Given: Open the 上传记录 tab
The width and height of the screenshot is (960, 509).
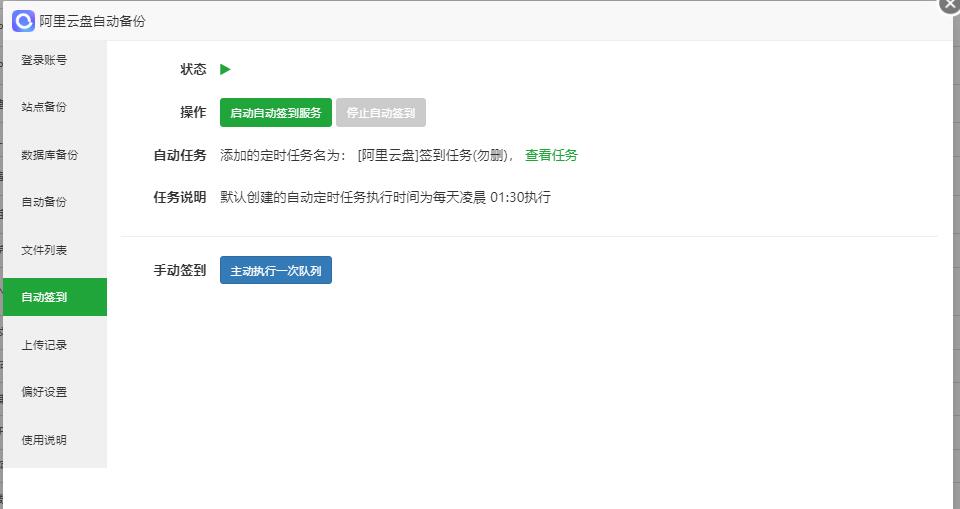Looking at the screenshot, I should pyautogui.click(x=55, y=345).
